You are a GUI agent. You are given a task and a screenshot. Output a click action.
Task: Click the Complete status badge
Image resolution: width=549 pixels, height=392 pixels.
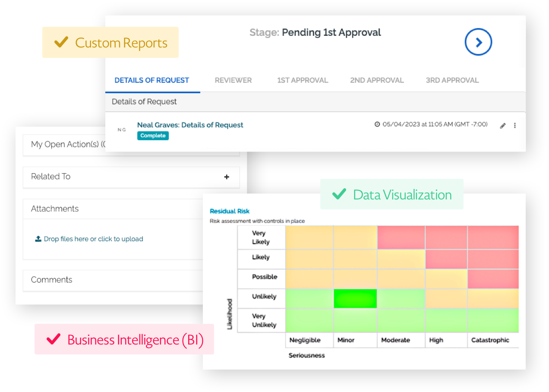pyautogui.click(x=153, y=136)
